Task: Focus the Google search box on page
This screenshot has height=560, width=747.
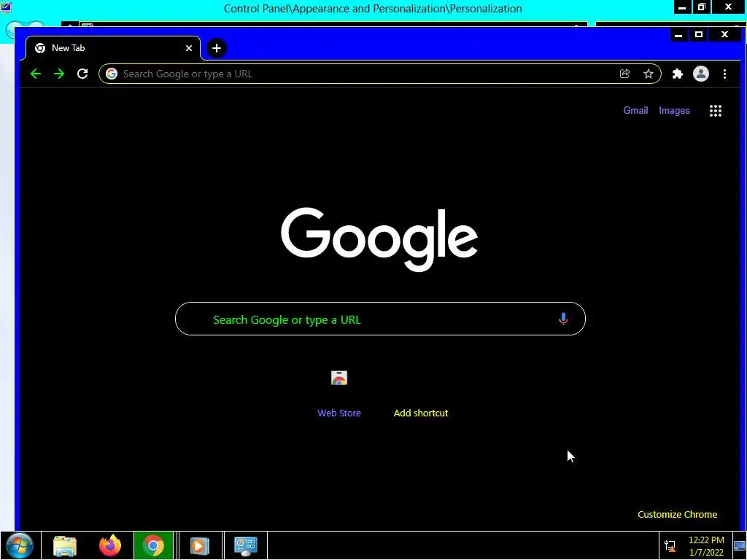Action: click(380, 319)
